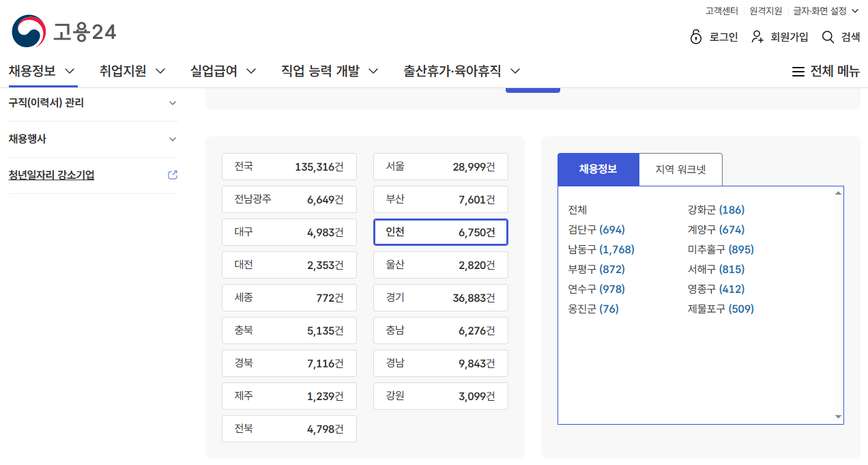Open the 글자·화면 설정 dropdown
The width and height of the screenshot is (868, 465).
826,11
